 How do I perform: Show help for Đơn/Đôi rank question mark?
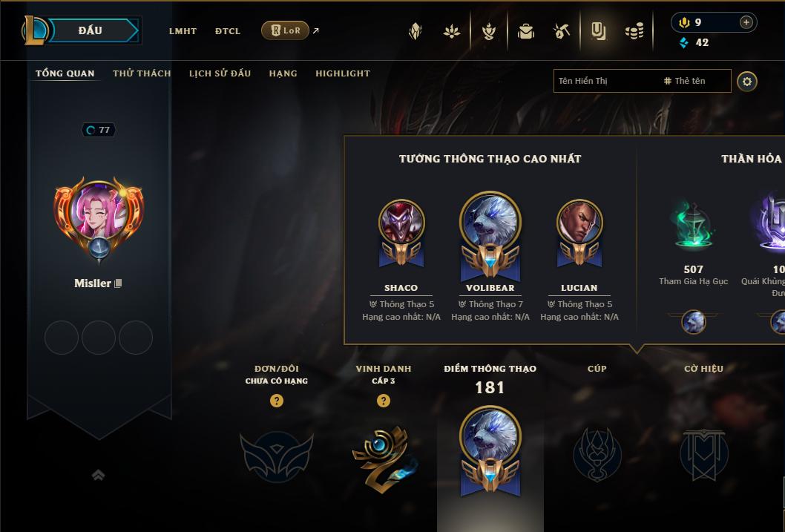point(276,401)
